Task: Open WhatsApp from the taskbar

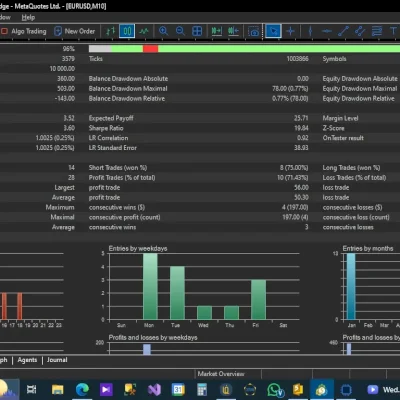Action: pos(275,389)
